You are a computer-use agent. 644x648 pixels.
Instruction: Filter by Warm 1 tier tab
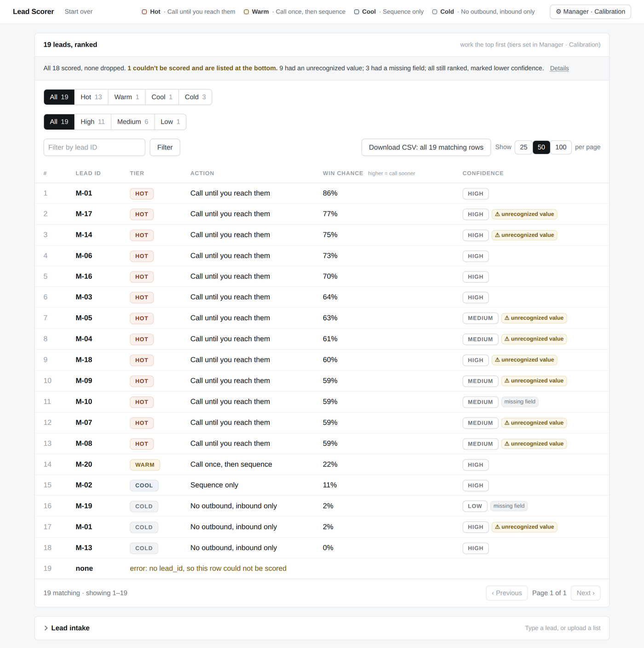(x=126, y=97)
